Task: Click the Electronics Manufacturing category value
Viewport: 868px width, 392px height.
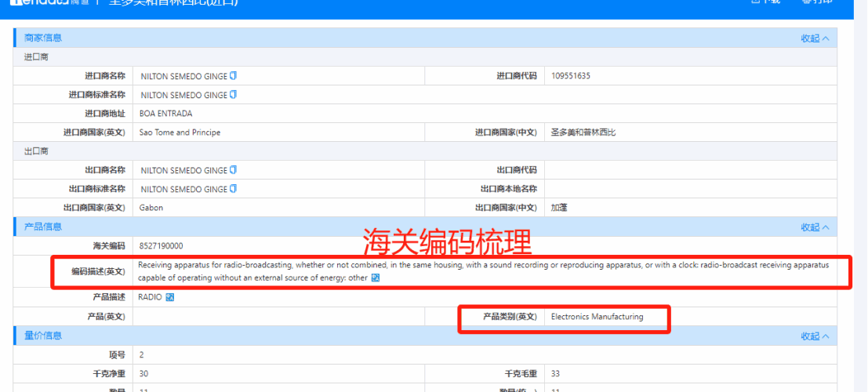Action: [x=597, y=317]
